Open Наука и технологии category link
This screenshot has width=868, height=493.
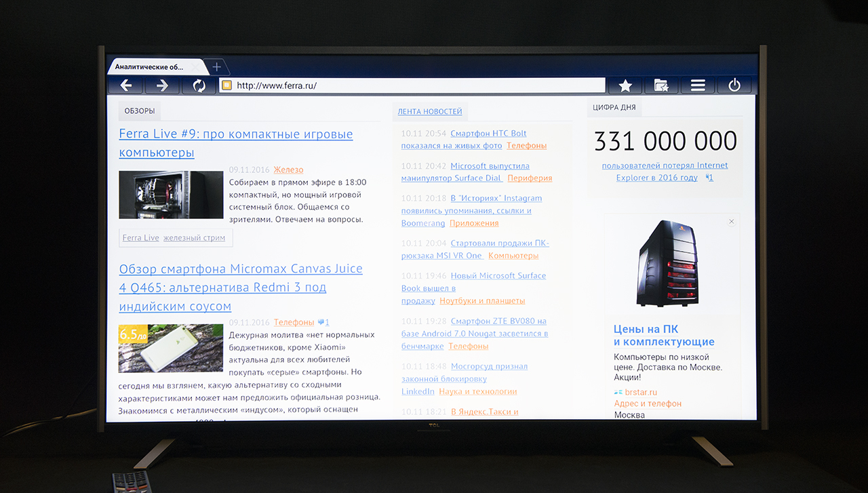[x=478, y=391]
